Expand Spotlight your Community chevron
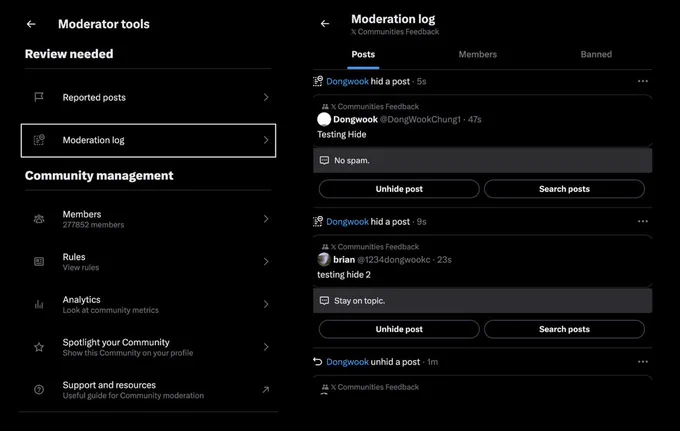The image size is (680, 431). click(x=266, y=347)
